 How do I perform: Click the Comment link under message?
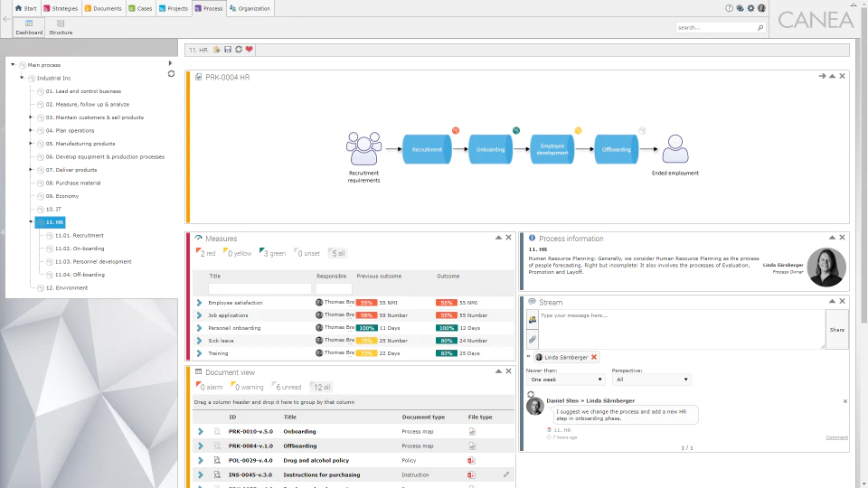(x=836, y=437)
